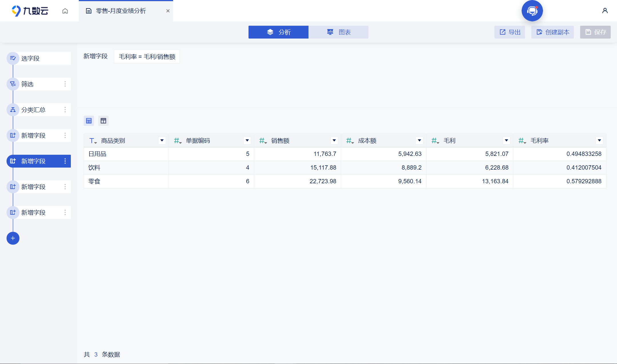Expand the 商品类别 column dropdown
Viewport: 617px width, 364px height.
162,140
